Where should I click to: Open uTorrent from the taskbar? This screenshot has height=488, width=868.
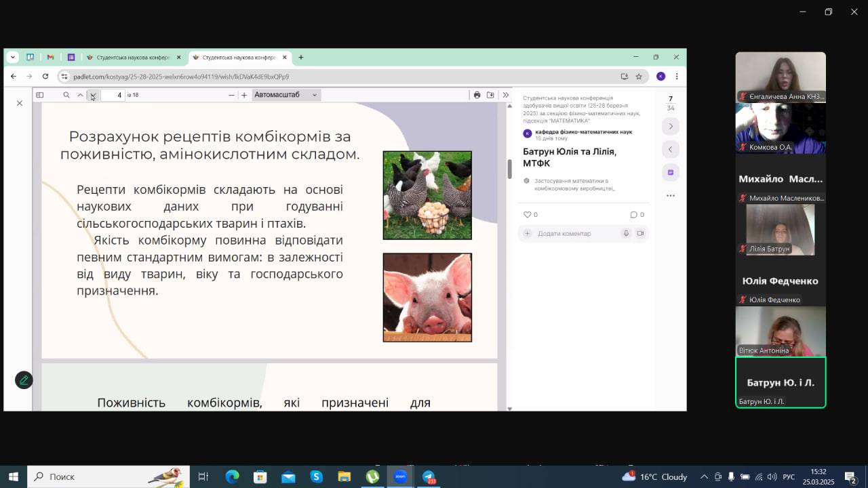click(x=372, y=476)
